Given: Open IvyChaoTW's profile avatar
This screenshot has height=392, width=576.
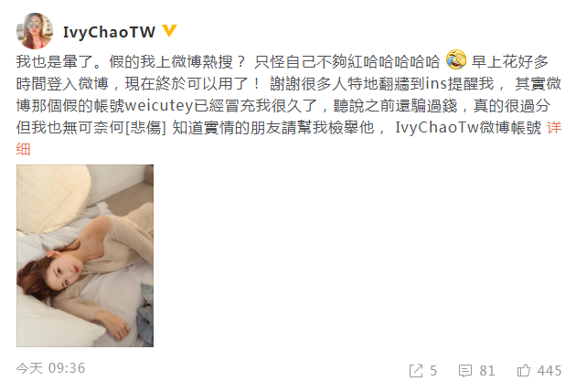Looking at the screenshot, I should click(x=35, y=31).
